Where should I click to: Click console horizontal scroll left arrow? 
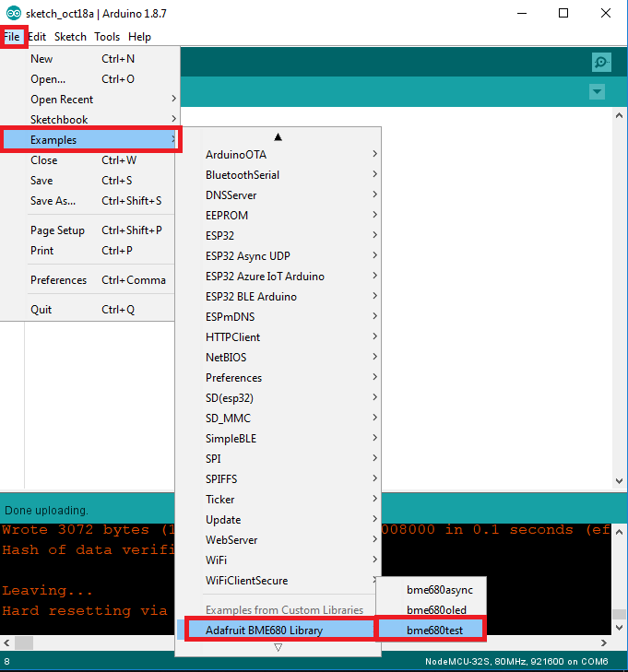6,643
